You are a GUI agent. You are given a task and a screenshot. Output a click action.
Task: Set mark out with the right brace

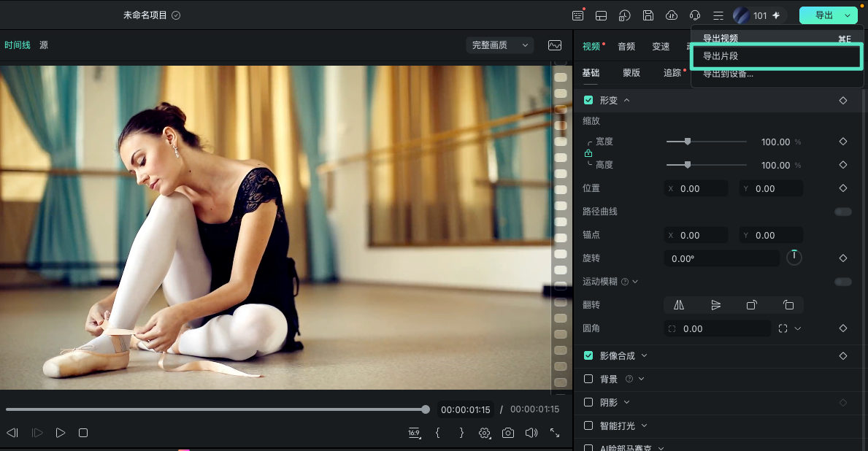pyautogui.click(x=461, y=433)
